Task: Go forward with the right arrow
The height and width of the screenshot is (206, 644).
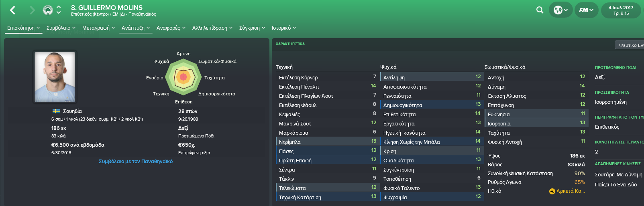Action: (33, 10)
